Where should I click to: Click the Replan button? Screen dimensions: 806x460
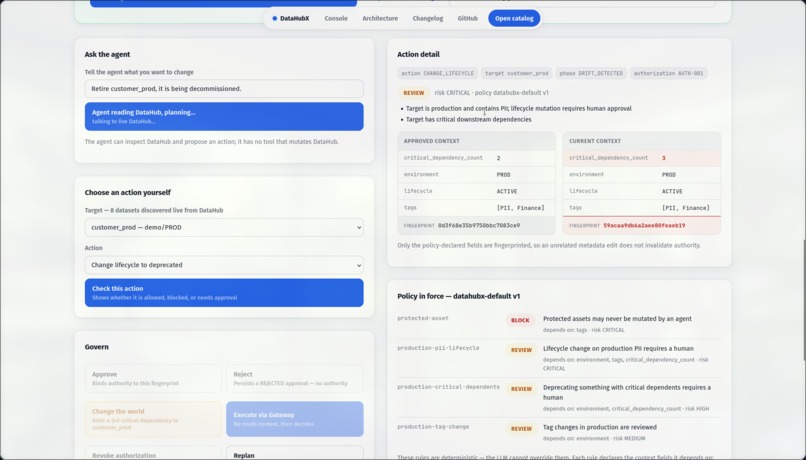point(295,453)
